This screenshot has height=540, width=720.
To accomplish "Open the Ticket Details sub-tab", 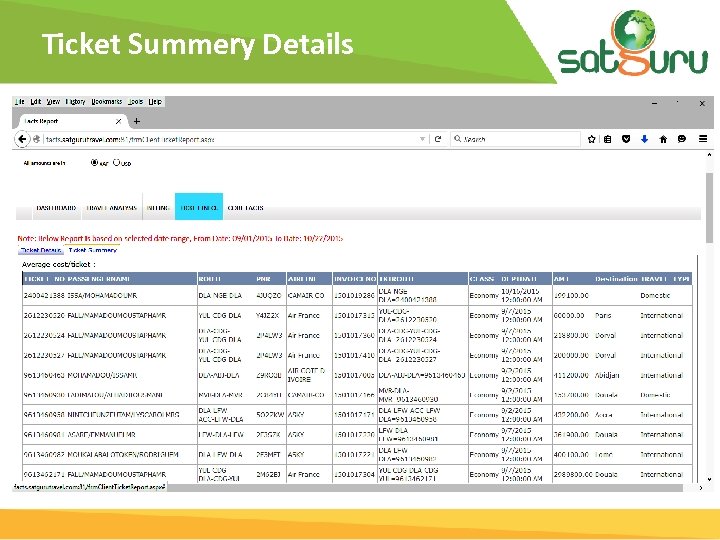I will pos(41,250).
